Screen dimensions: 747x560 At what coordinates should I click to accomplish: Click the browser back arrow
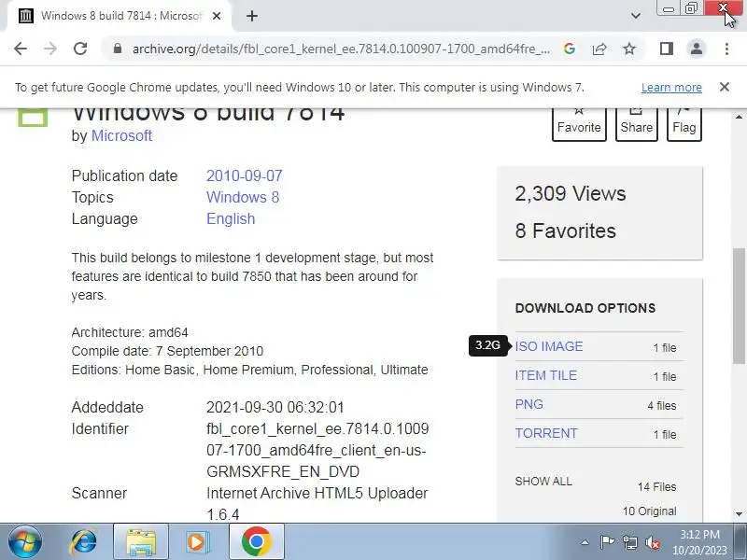tap(21, 49)
